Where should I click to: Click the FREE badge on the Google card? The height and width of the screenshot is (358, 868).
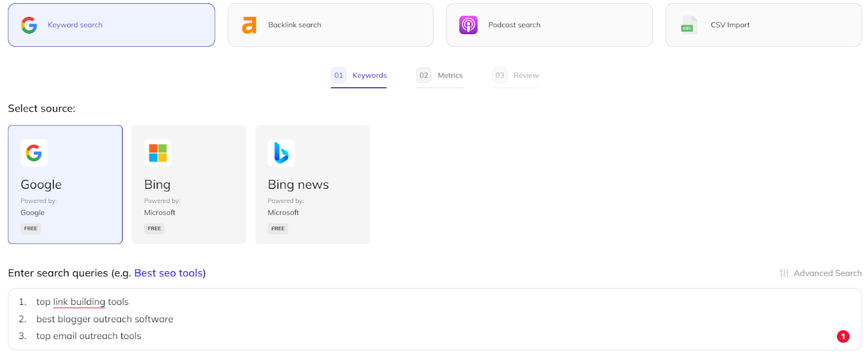pyautogui.click(x=31, y=229)
